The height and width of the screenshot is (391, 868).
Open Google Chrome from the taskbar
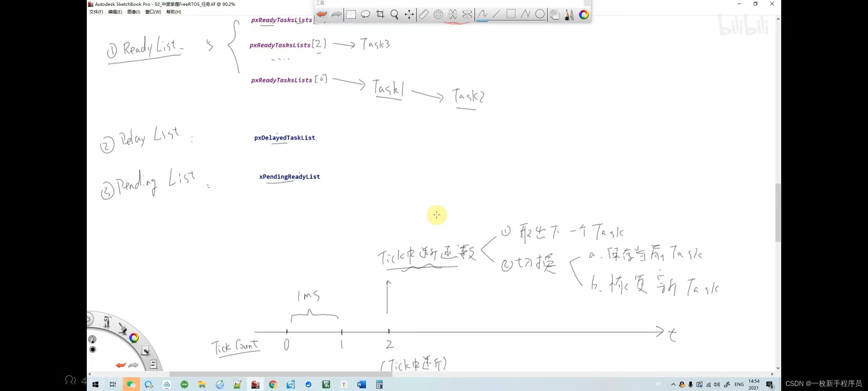[x=273, y=384]
